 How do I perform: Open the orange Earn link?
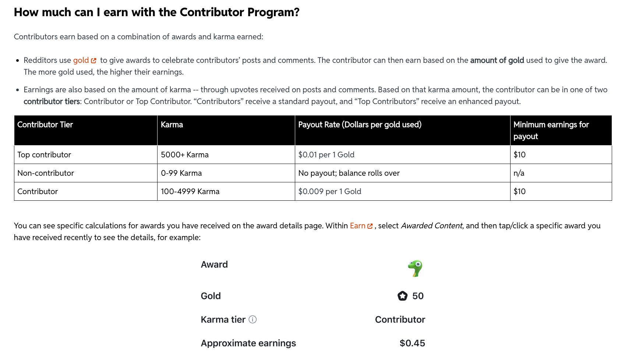(357, 226)
